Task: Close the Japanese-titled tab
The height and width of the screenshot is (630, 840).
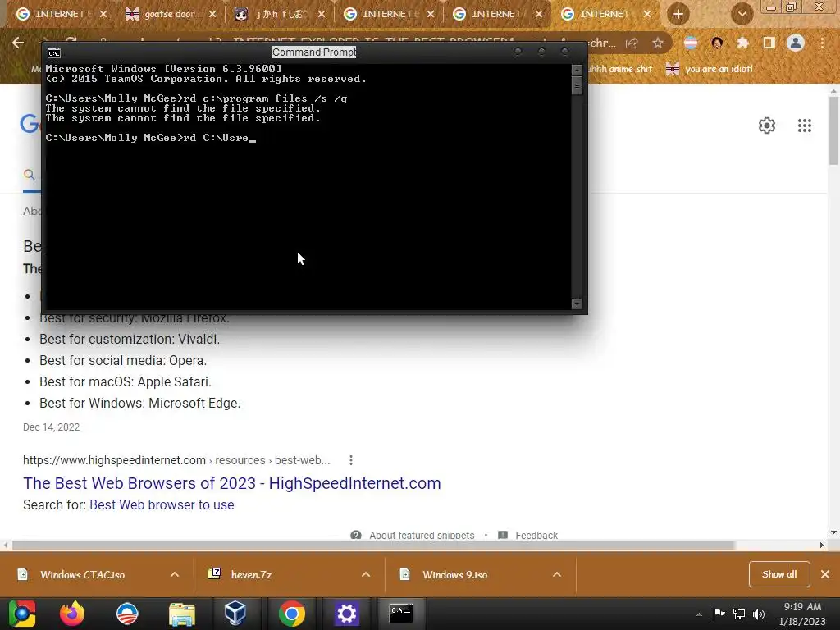Action: (322, 14)
